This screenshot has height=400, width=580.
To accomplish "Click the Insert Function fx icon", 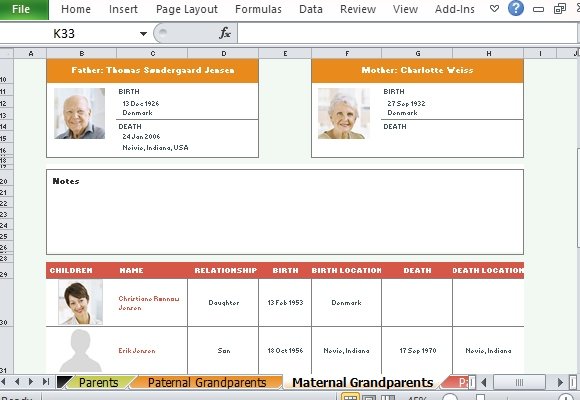I will 225,33.
